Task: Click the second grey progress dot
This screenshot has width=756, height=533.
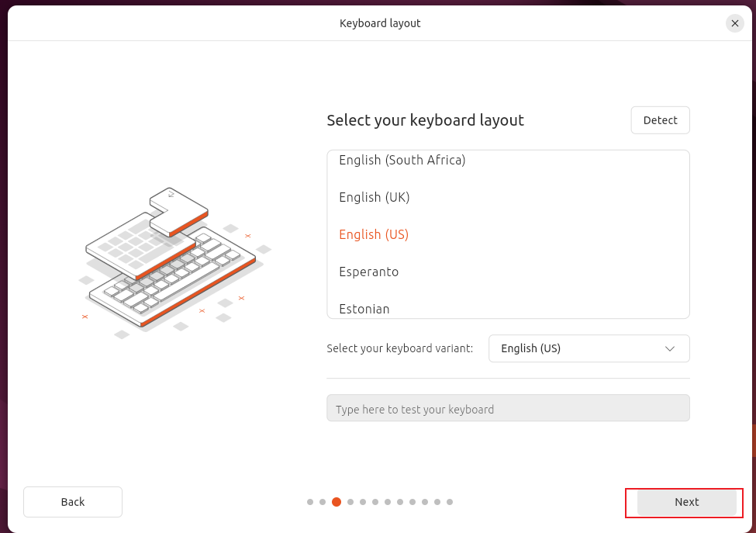Action: (x=323, y=502)
